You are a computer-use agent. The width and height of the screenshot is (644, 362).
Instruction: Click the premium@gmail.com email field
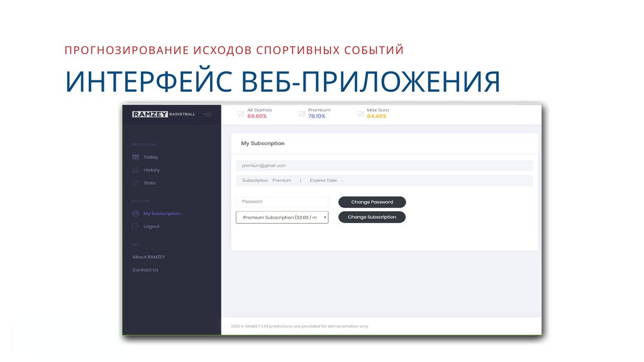pos(384,166)
